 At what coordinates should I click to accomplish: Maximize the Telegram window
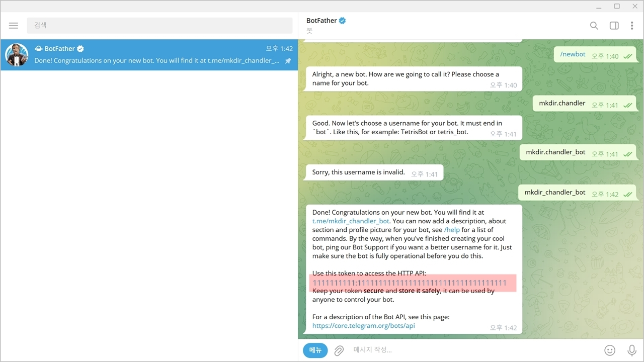coord(617,6)
